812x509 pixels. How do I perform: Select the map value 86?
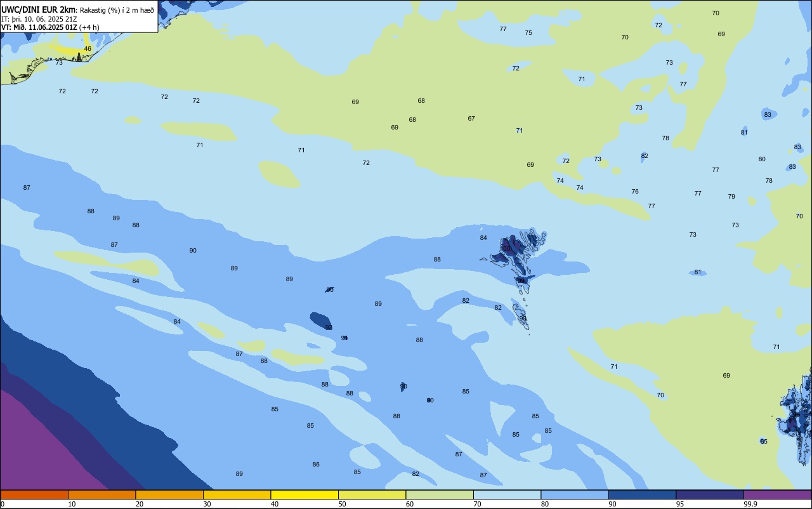[316, 465]
